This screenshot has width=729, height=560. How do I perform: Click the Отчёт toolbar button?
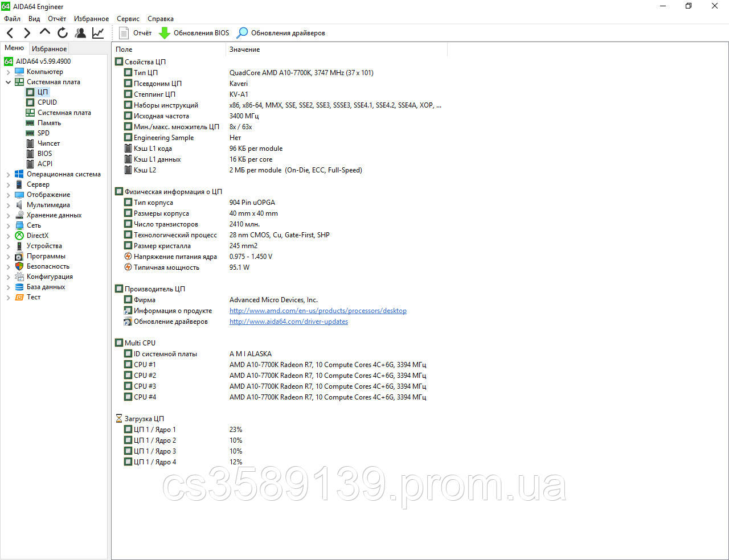coord(136,33)
